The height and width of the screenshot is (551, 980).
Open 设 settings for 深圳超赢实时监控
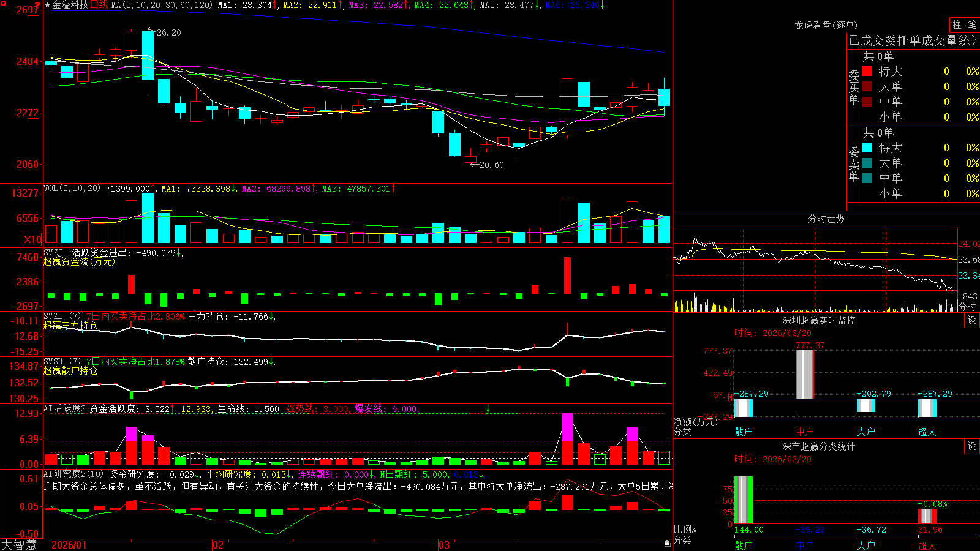pos(972,320)
